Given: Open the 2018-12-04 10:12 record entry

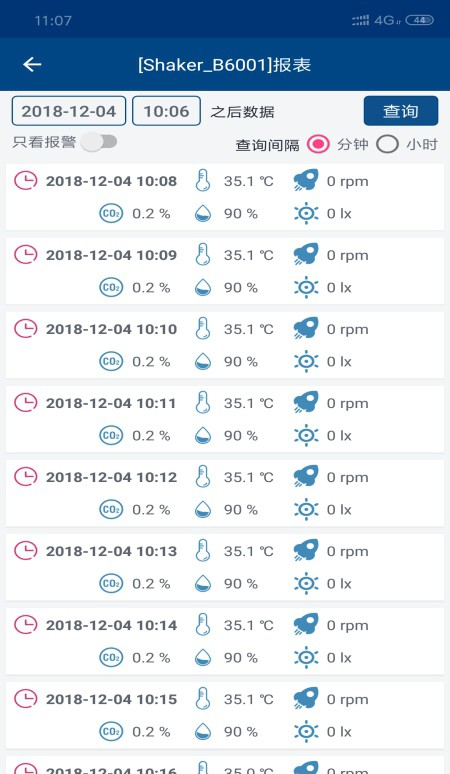Looking at the screenshot, I should pos(225,493).
